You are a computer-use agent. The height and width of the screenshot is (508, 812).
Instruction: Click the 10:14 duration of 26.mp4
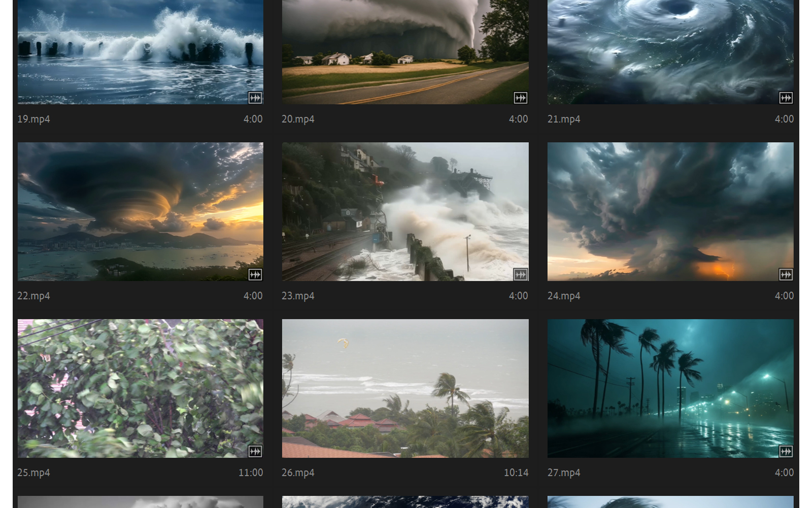pyautogui.click(x=516, y=472)
